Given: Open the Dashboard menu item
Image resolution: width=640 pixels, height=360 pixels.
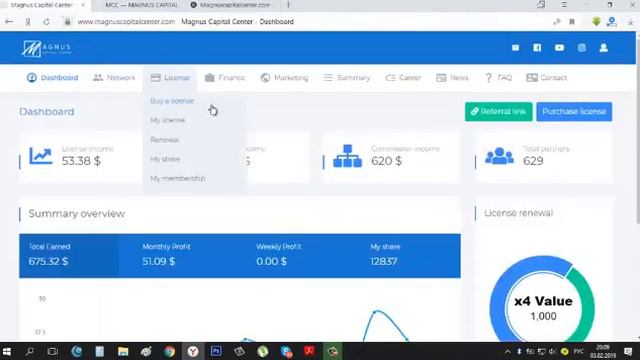Looking at the screenshot, I should (x=52, y=78).
